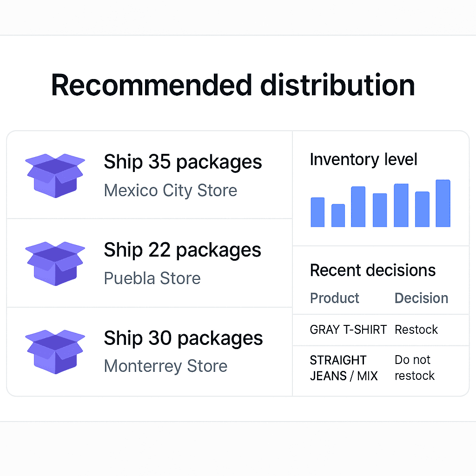This screenshot has width=476, height=476.
Task: Click the Monterrey Store package icon
Action: point(55,352)
